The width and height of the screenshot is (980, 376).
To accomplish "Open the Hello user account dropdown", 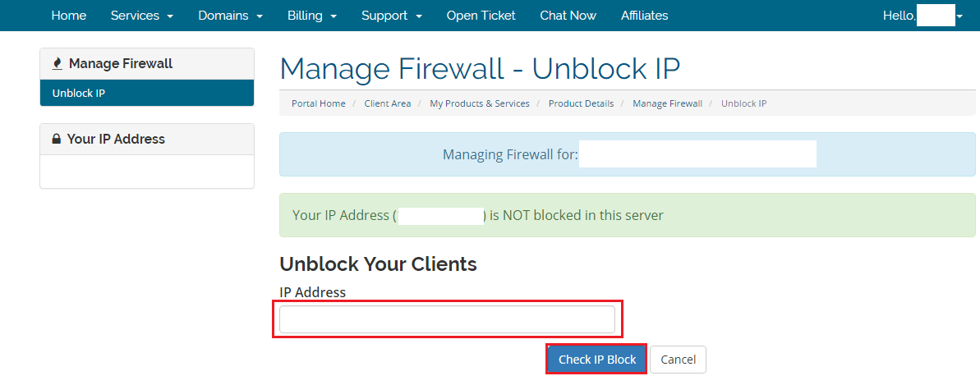I will 922,16.
